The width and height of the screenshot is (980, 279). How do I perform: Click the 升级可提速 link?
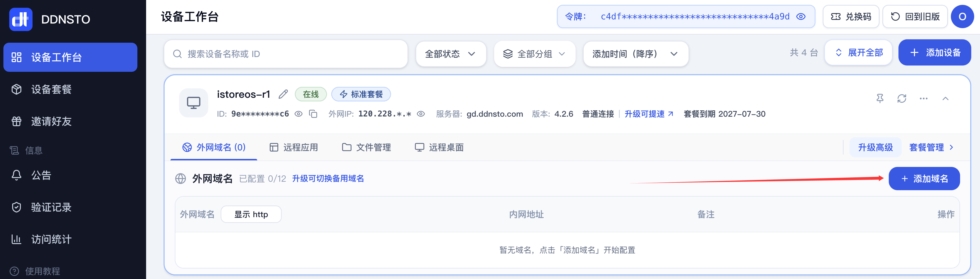tap(649, 114)
